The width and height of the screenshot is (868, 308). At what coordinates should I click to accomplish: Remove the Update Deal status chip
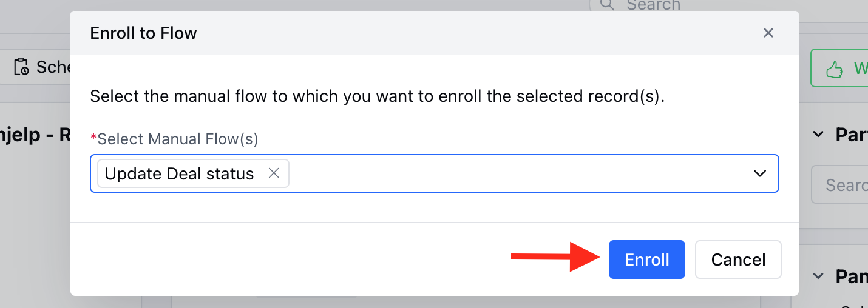[x=274, y=173]
